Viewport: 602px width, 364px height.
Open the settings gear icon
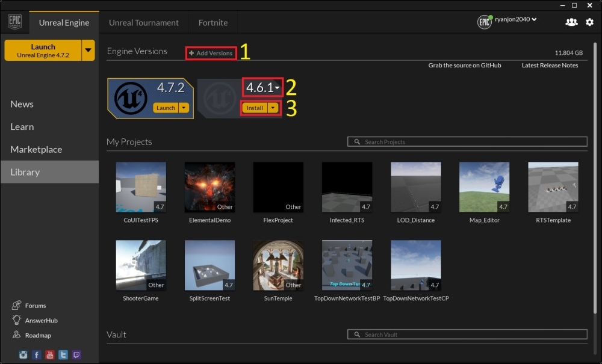[590, 22]
